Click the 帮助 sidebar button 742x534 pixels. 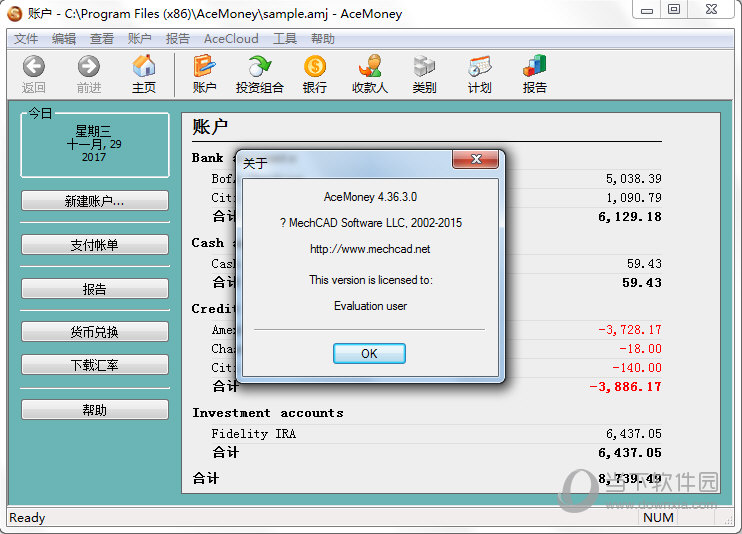point(95,409)
